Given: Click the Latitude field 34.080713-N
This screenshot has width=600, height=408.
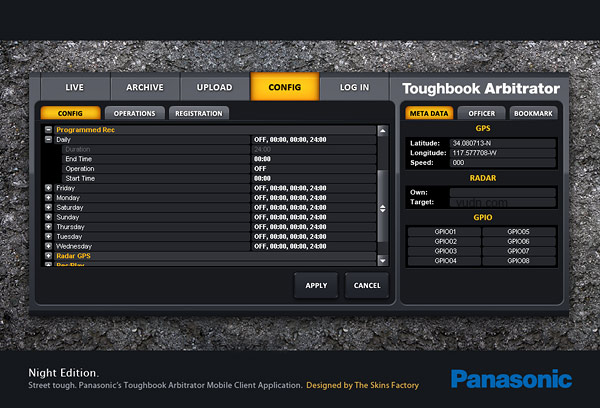Looking at the screenshot, I should (x=503, y=143).
